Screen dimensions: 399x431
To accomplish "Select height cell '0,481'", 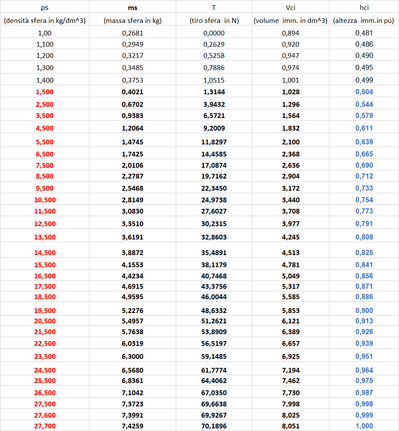I will coord(364,33).
